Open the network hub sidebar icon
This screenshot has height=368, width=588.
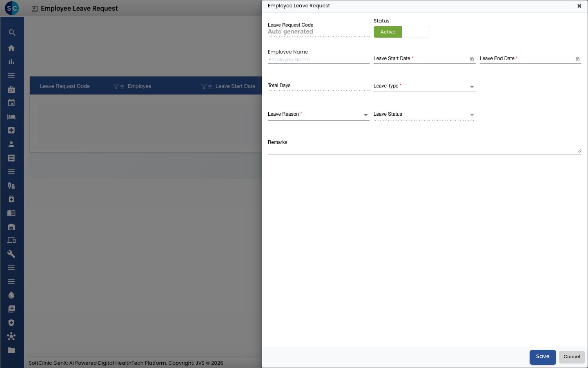11,337
